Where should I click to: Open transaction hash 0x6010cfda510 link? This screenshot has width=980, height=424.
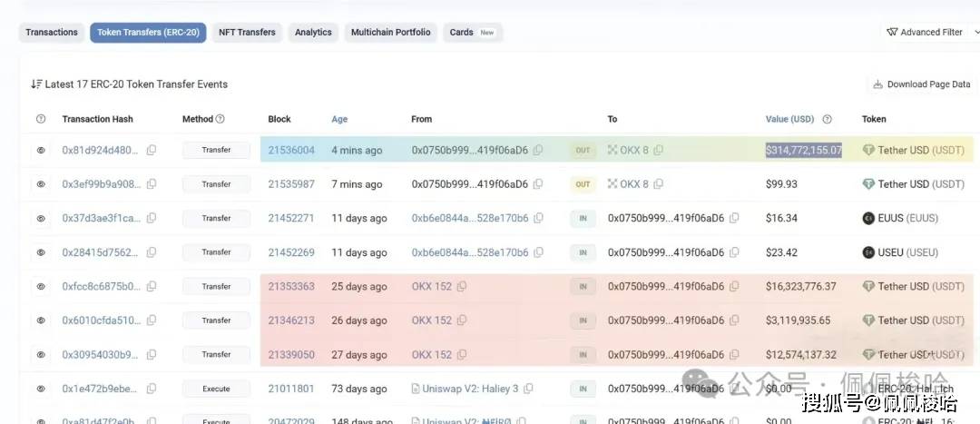pos(102,320)
